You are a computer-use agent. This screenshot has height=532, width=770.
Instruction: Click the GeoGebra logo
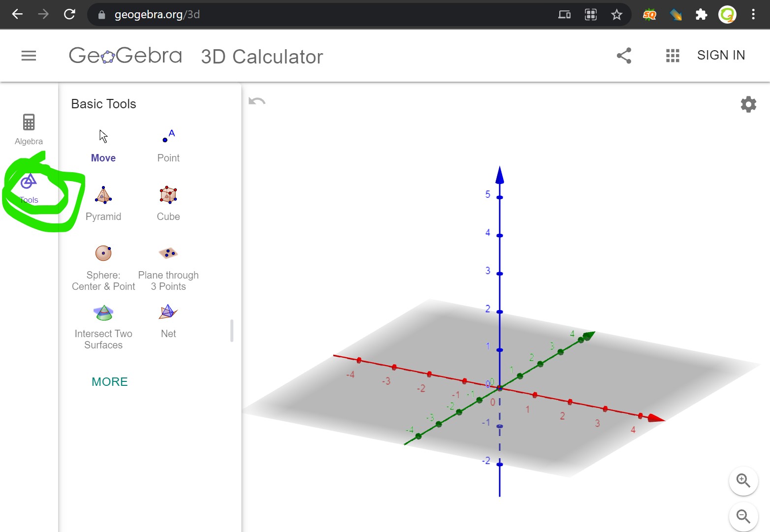tap(126, 56)
